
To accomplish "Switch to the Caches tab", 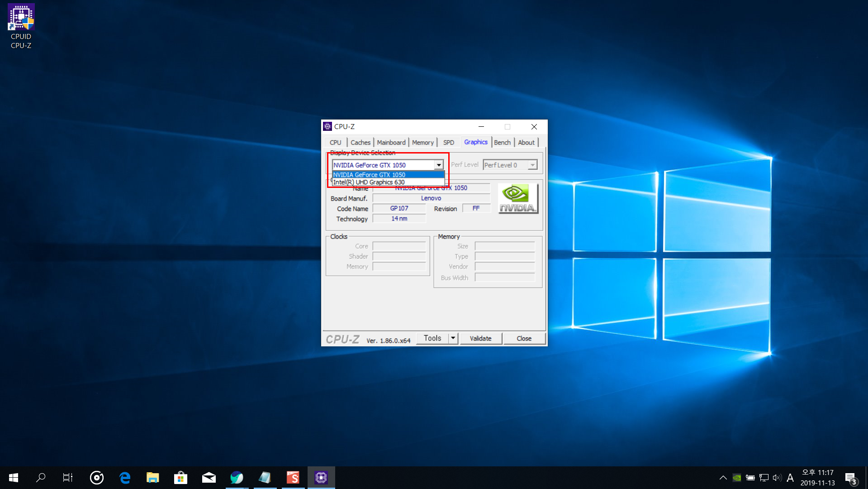I will [x=360, y=142].
